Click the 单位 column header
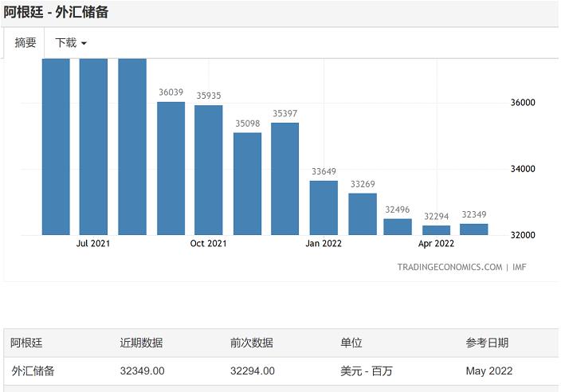 [351, 343]
